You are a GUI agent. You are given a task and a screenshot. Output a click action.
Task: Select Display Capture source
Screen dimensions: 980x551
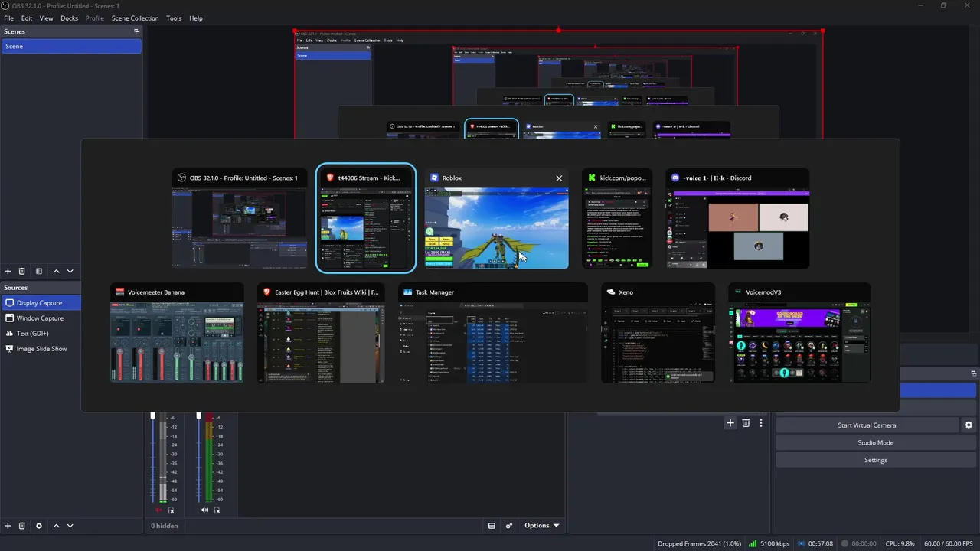tap(41, 303)
